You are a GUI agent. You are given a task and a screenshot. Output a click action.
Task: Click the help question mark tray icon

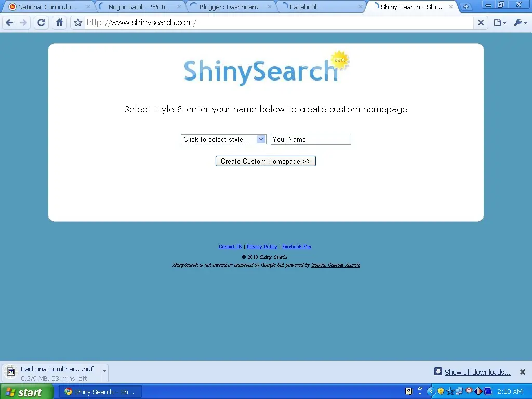[x=409, y=392]
